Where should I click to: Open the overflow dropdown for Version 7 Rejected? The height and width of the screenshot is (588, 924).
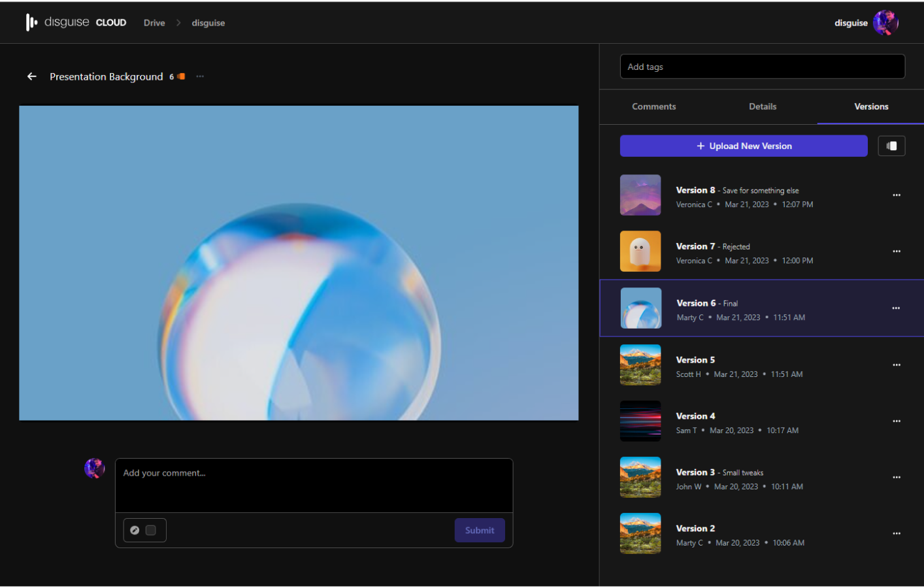[x=896, y=251]
